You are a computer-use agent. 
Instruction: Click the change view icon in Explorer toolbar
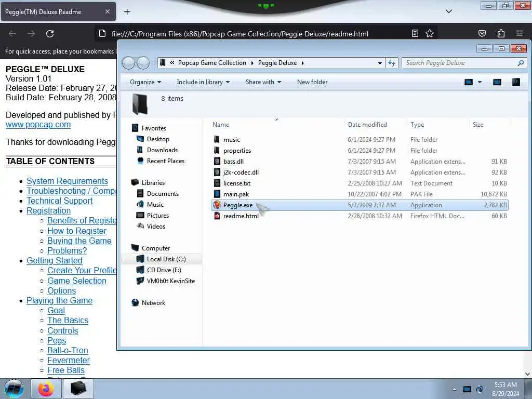(x=469, y=82)
